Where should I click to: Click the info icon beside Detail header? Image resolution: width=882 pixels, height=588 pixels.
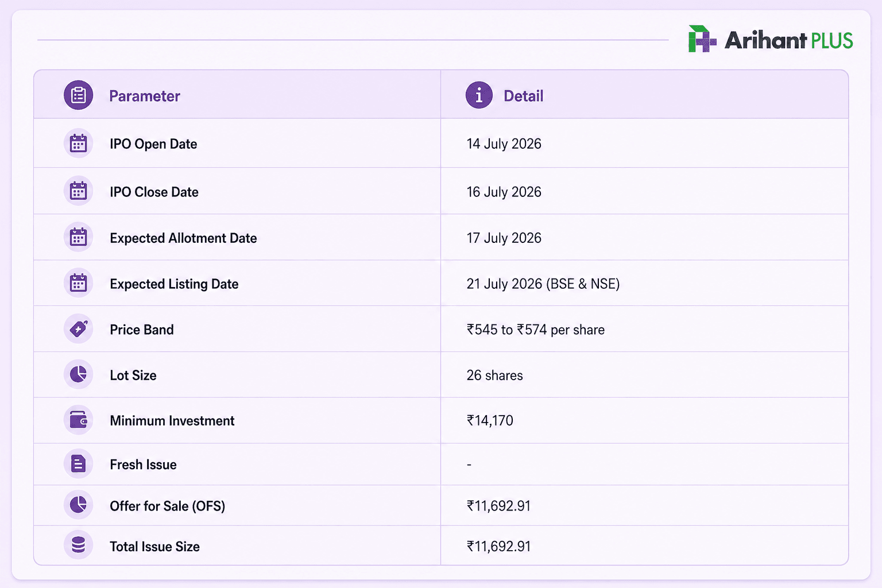coord(479,95)
